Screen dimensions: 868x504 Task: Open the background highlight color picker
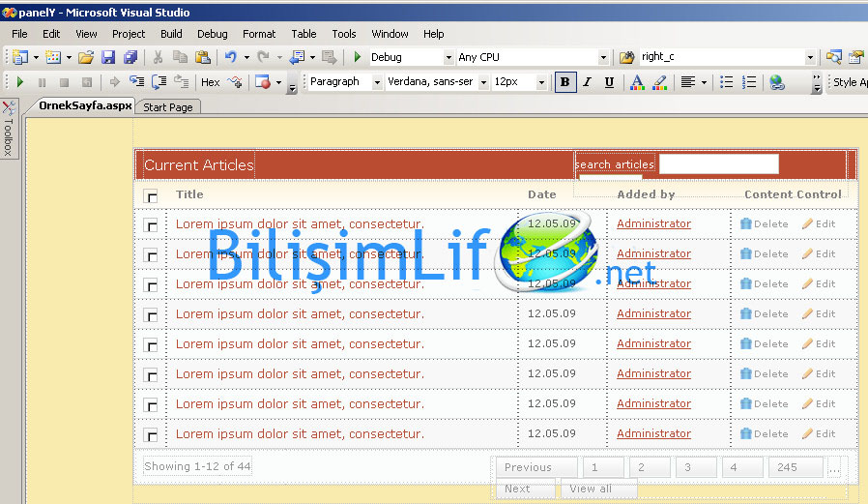(x=660, y=82)
